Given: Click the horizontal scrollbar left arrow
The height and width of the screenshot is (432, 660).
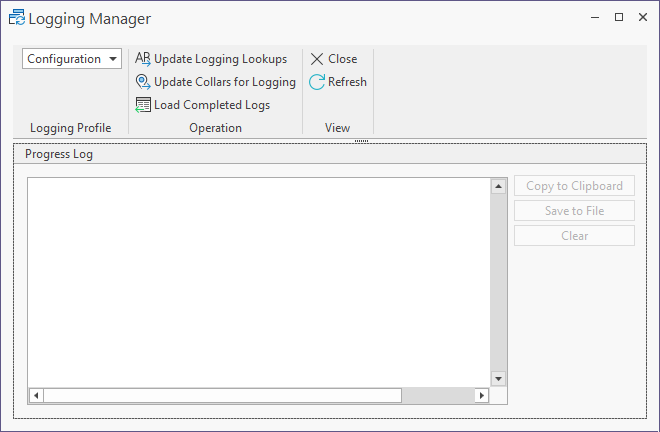Looking at the screenshot, I should [x=36, y=395].
